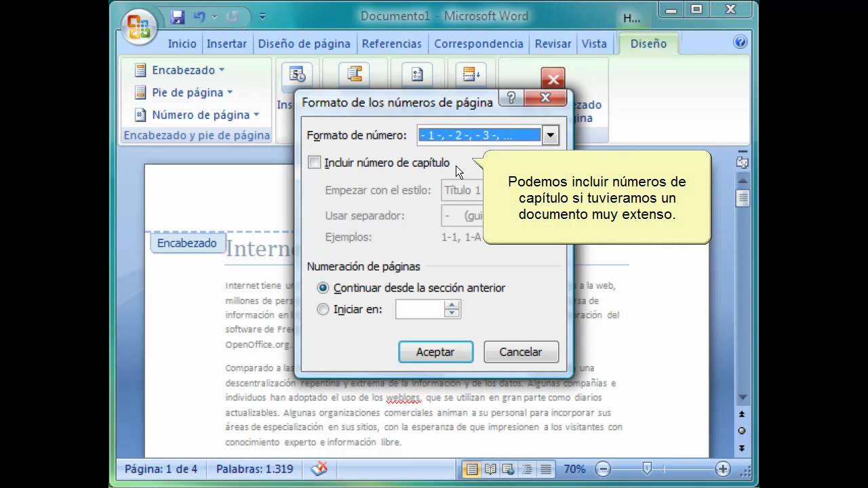The height and width of the screenshot is (488, 868).
Task: Open the Revisar tab
Action: [x=553, y=43]
